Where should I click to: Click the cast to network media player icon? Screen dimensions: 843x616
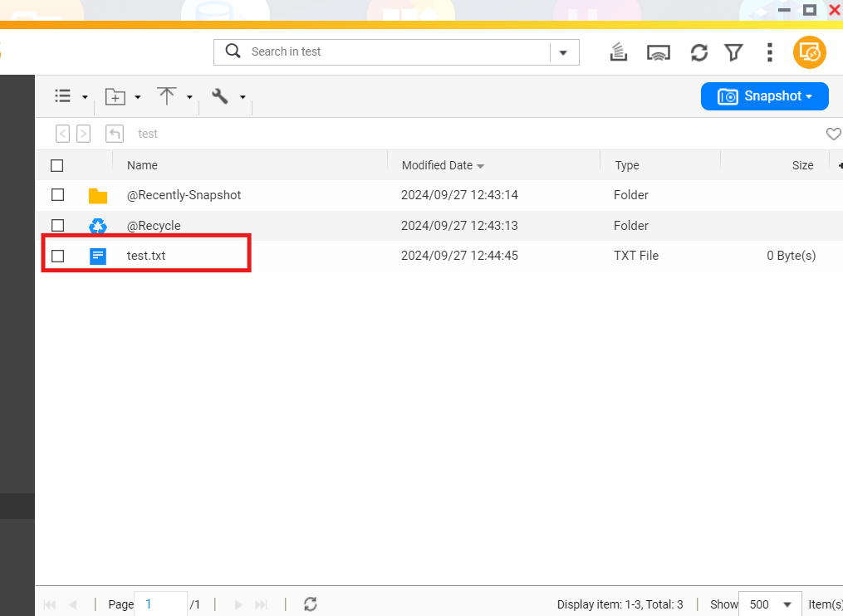click(x=659, y=52)
